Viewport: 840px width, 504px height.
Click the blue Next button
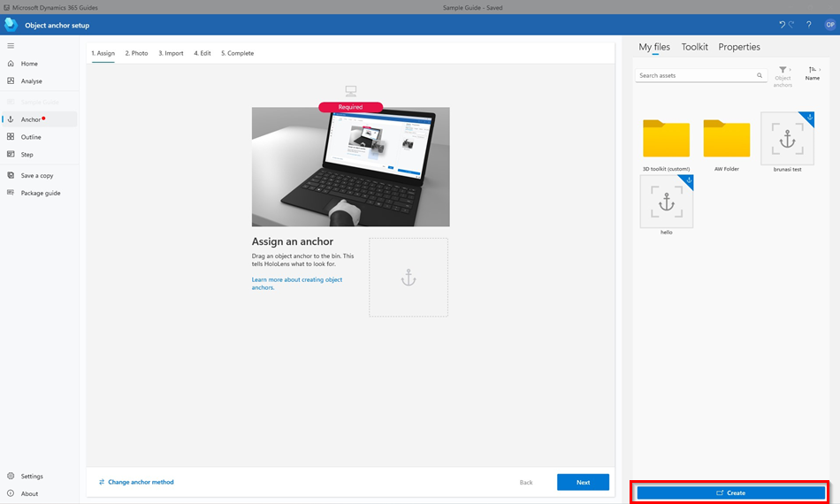point(583,482)
